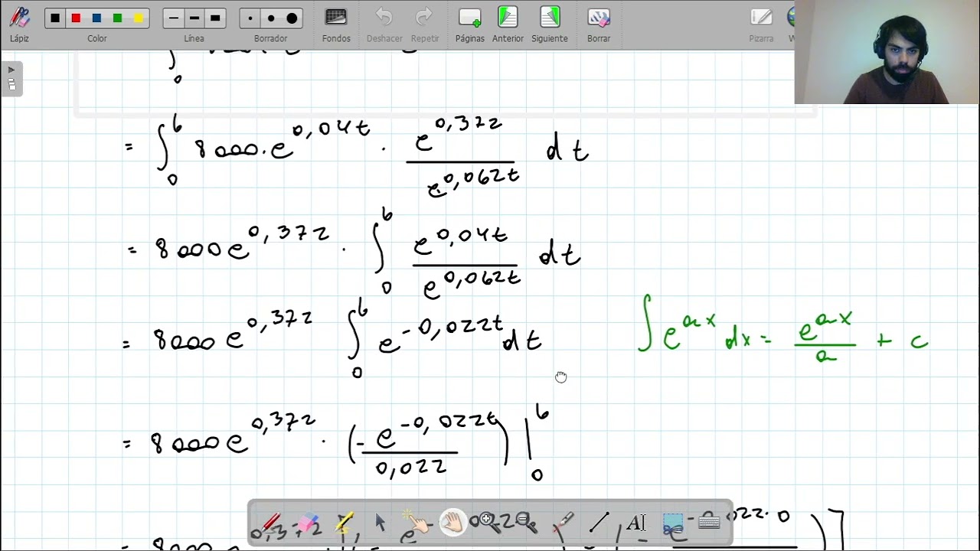980x551 pixels.
Task: Choose the medium line width
Action: point(194,18)
